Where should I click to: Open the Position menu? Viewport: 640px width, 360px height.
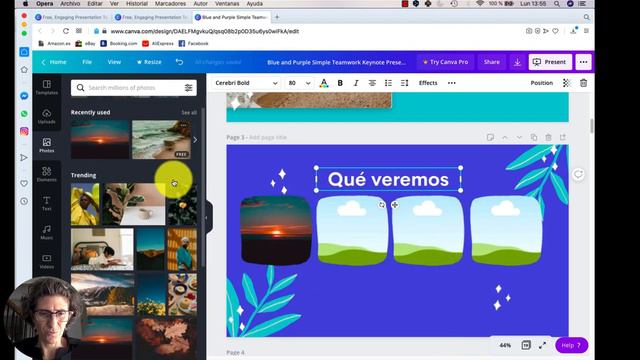[541, 83]
